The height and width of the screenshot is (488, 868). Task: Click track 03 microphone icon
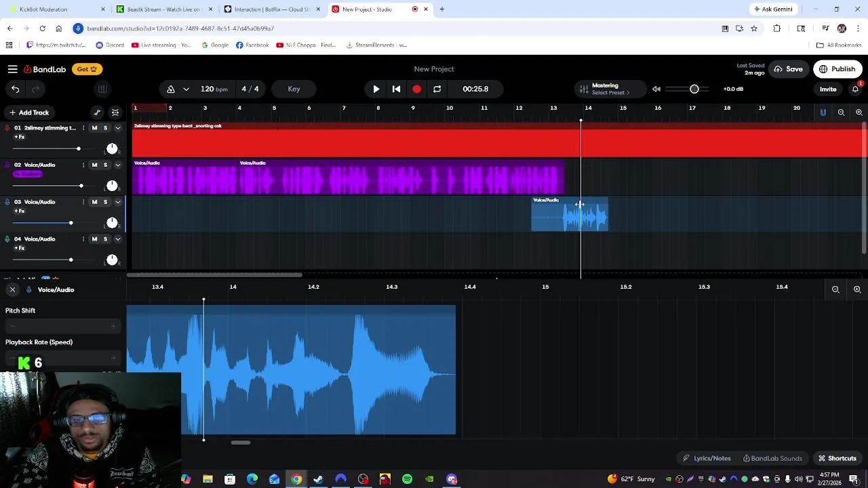pos(7,202)
